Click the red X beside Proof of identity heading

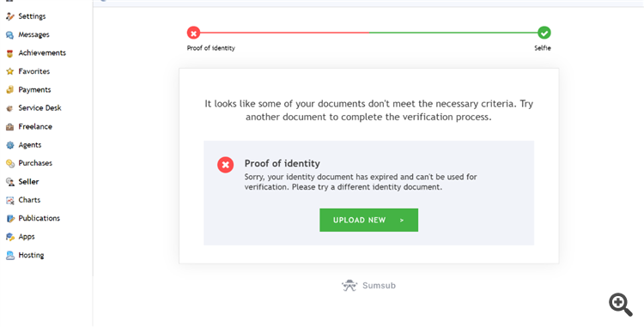pos(226,165)
